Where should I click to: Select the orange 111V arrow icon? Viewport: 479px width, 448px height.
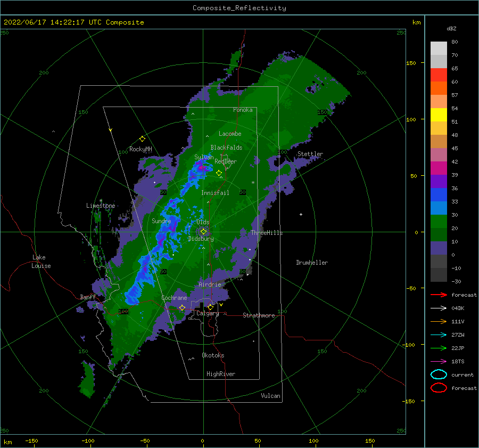[439, 321]
